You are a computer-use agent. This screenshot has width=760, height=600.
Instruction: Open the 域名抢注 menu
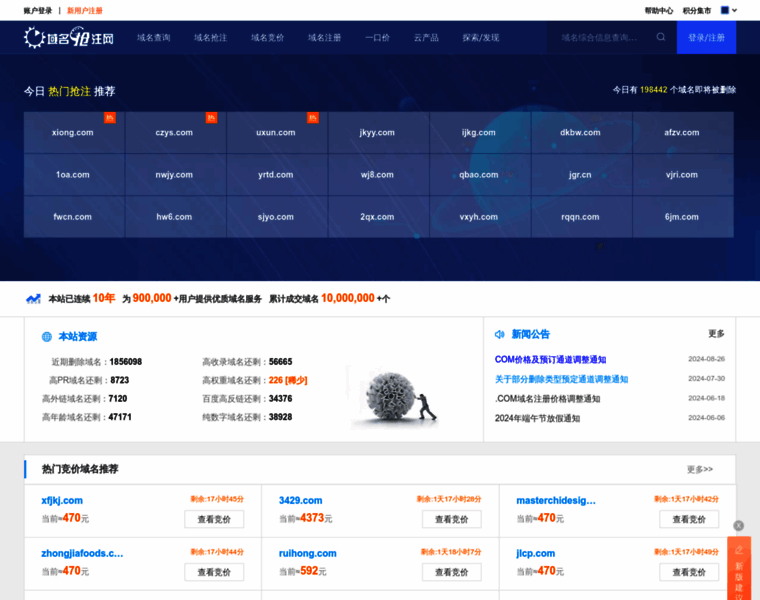click(208, 37)
